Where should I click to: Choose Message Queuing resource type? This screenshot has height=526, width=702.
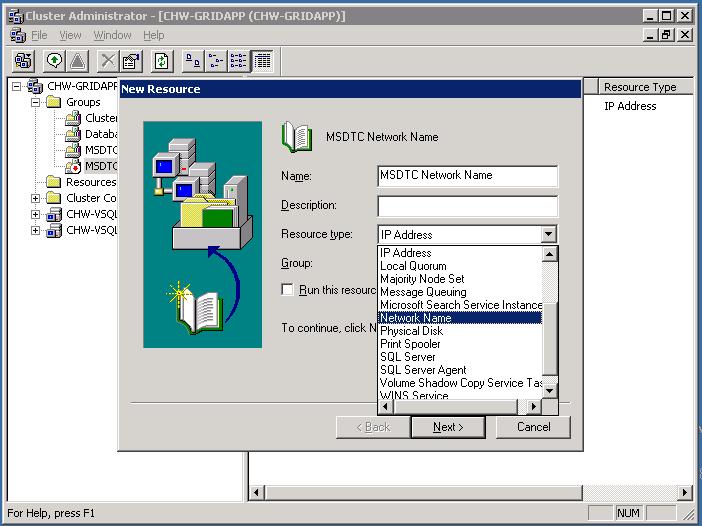coord(460,292)
